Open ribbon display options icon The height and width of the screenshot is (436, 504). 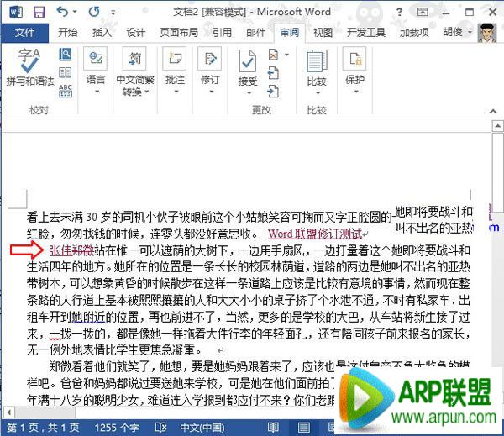point(423,13)
